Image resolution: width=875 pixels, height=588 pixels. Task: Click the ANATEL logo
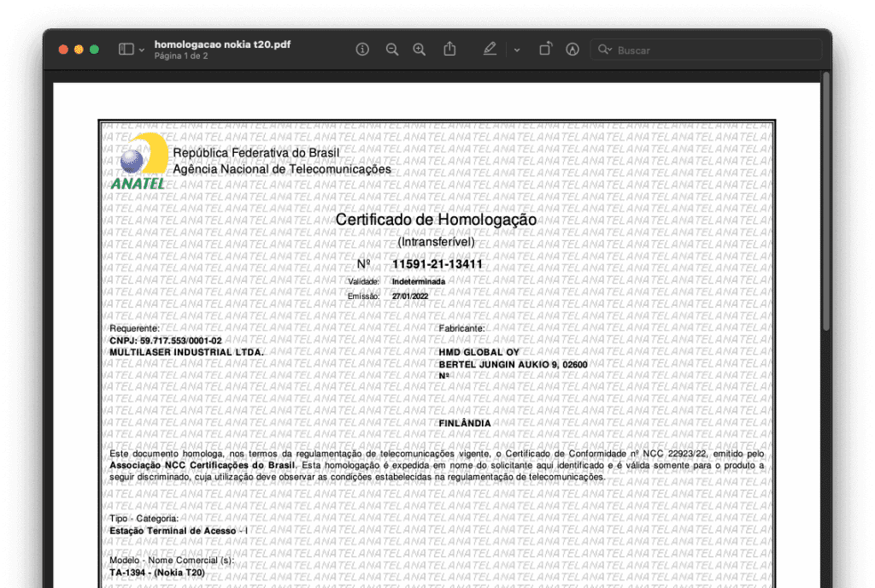[x=139, y=162]
